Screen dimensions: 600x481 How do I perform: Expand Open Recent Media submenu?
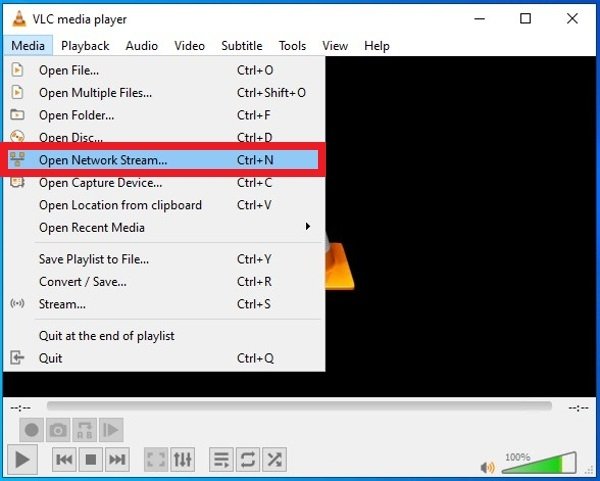164,228
